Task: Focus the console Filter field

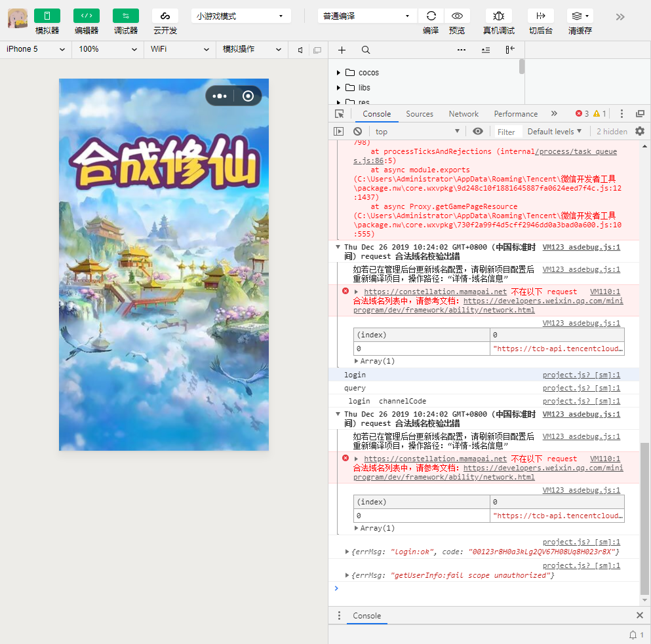Action: [507, 132]
